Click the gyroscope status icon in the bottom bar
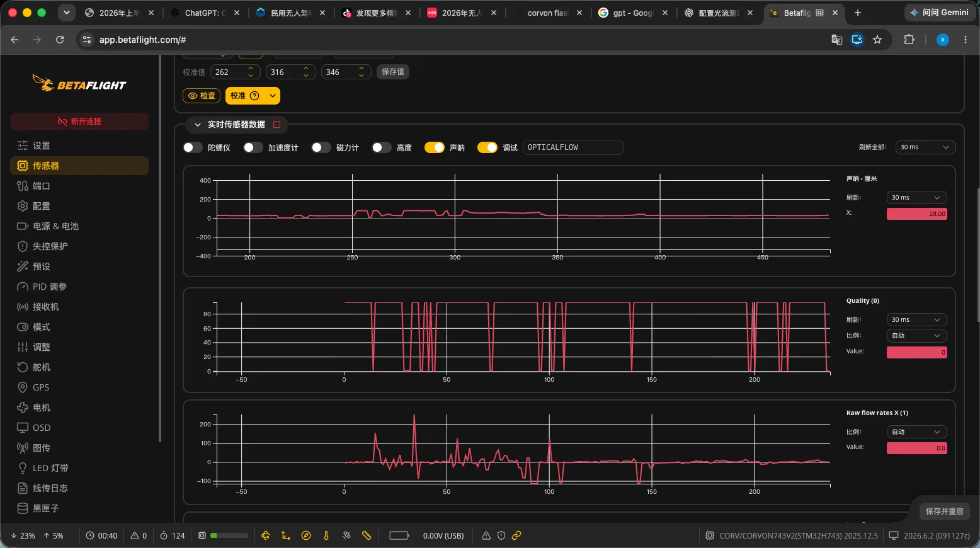The height and width of the screenshot is (548, 980). point(266,535)
